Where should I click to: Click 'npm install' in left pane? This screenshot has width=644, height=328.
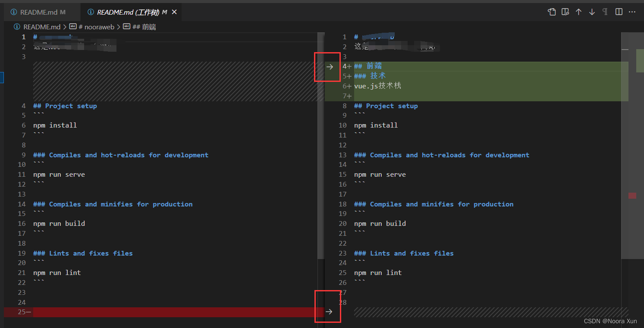pos(55,125)
